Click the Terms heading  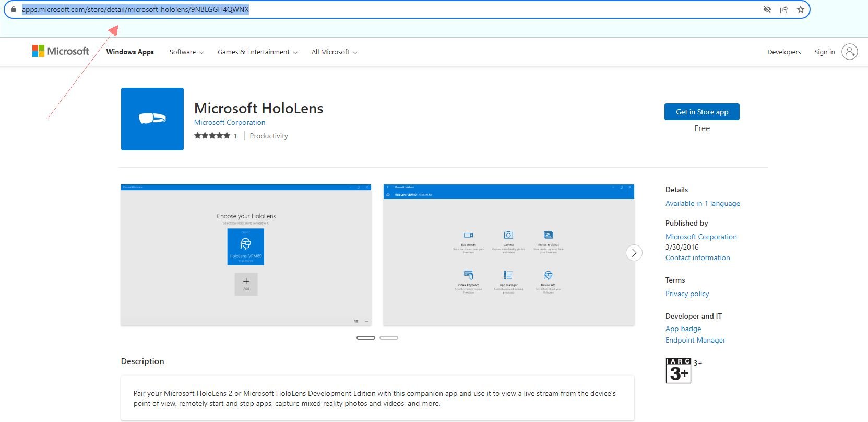click(x=675, y=280)
